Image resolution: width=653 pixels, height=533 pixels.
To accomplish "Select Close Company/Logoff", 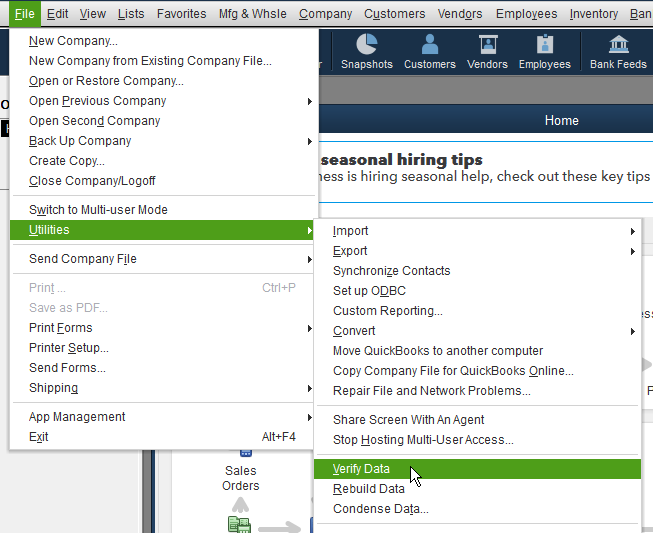I will (164, 181).
